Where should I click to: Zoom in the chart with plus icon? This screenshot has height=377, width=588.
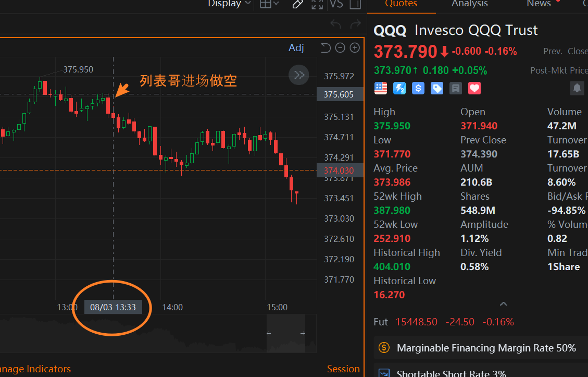(x=355, y=47)
